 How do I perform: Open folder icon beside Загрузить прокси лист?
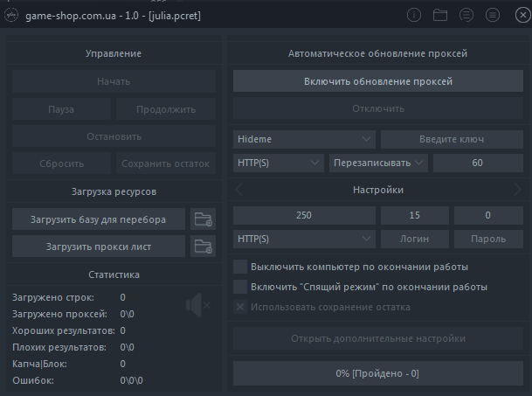tap(203, 247)
